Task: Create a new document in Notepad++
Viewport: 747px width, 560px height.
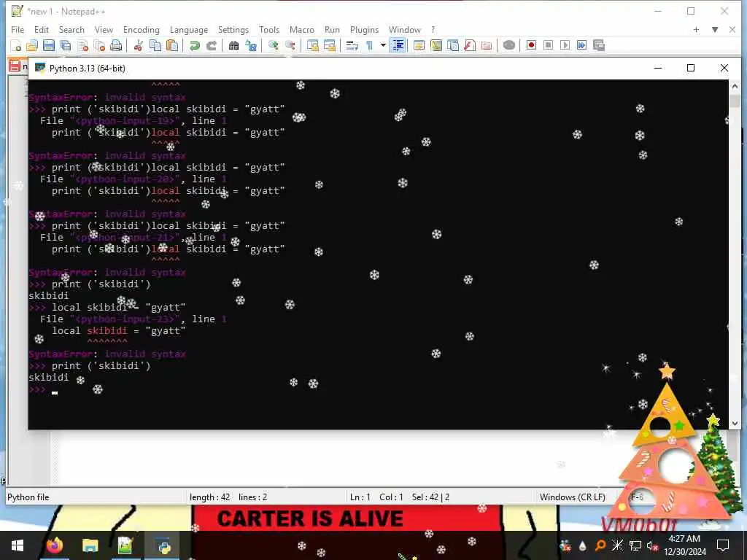Action: click(16, 46)
